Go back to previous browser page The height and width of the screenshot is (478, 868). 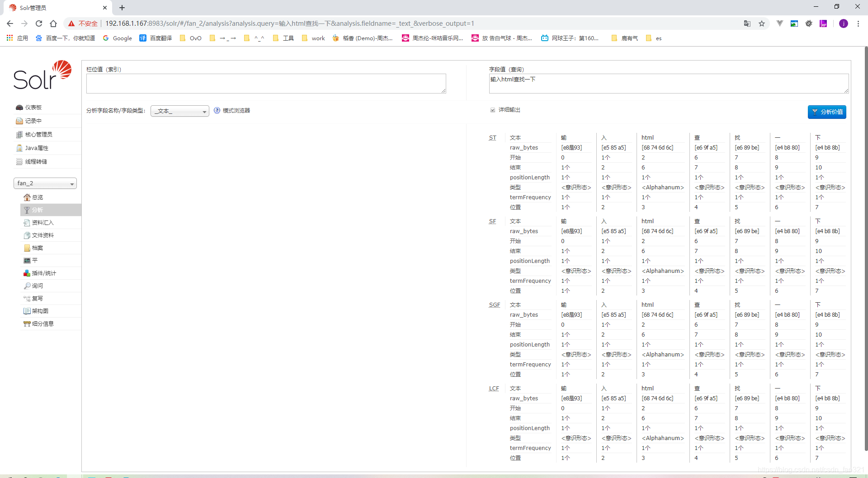click(10, 23)
